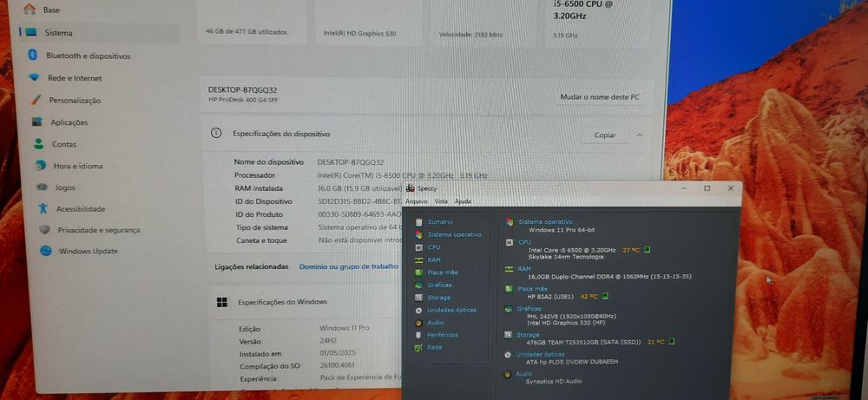Select text '476GB TEAM T253512GB (SATA (SSD))'

click(583, 343)
